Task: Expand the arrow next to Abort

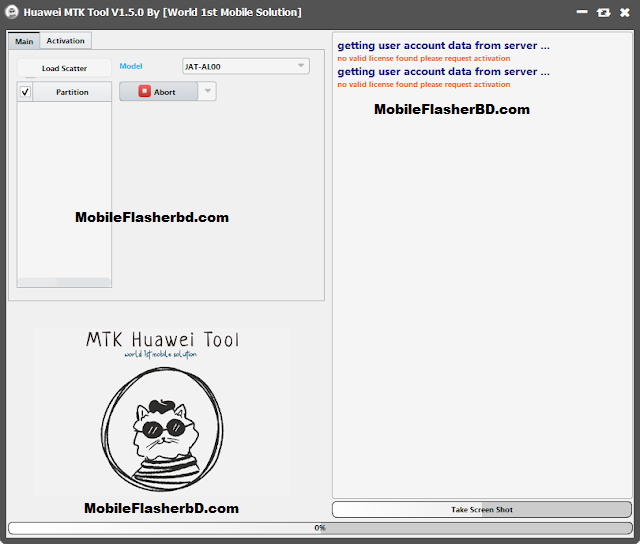Action: [207, 91]
